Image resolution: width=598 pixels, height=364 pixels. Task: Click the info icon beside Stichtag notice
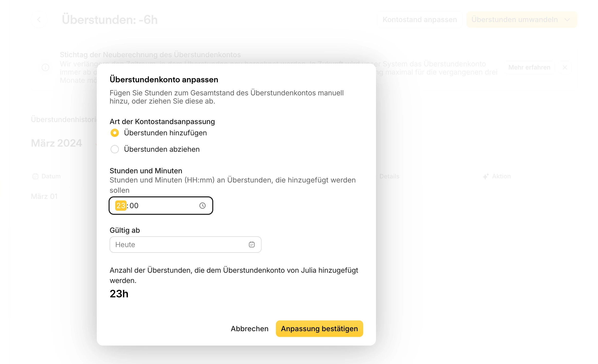point(45,67)
